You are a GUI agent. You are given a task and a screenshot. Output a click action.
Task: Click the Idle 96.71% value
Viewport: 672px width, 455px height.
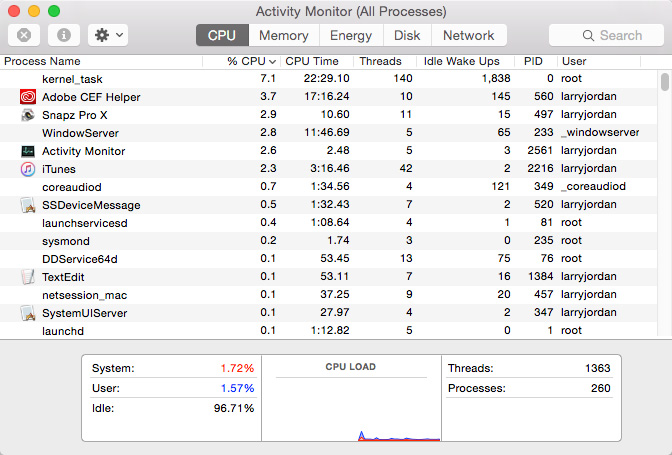pyautogui.click(x=234, y=408)
